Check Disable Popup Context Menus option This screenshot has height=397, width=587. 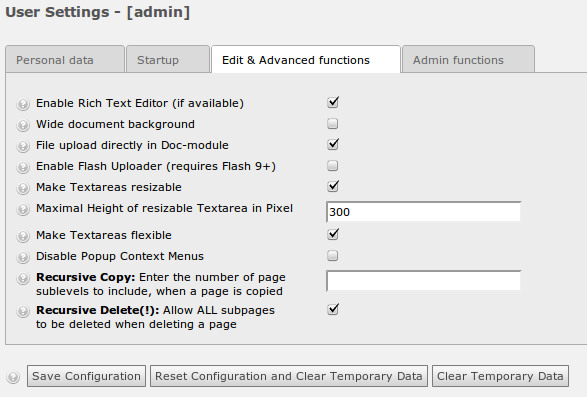[332, 256]
